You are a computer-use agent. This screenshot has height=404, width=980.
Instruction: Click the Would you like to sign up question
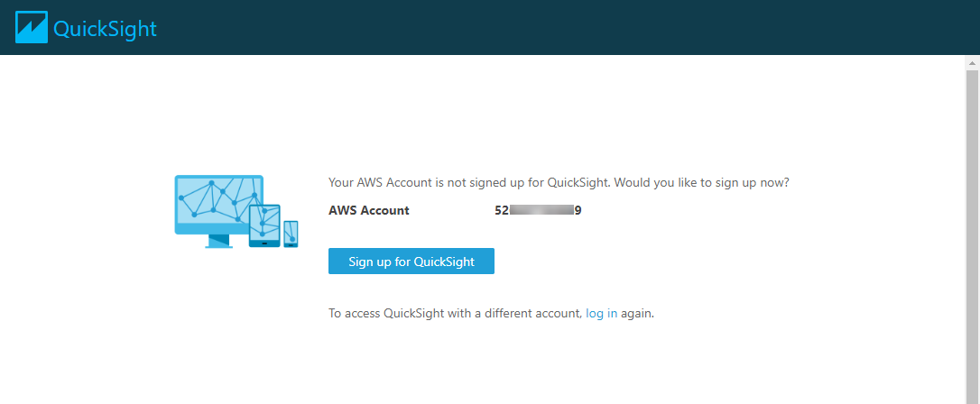tap(700, 183)
